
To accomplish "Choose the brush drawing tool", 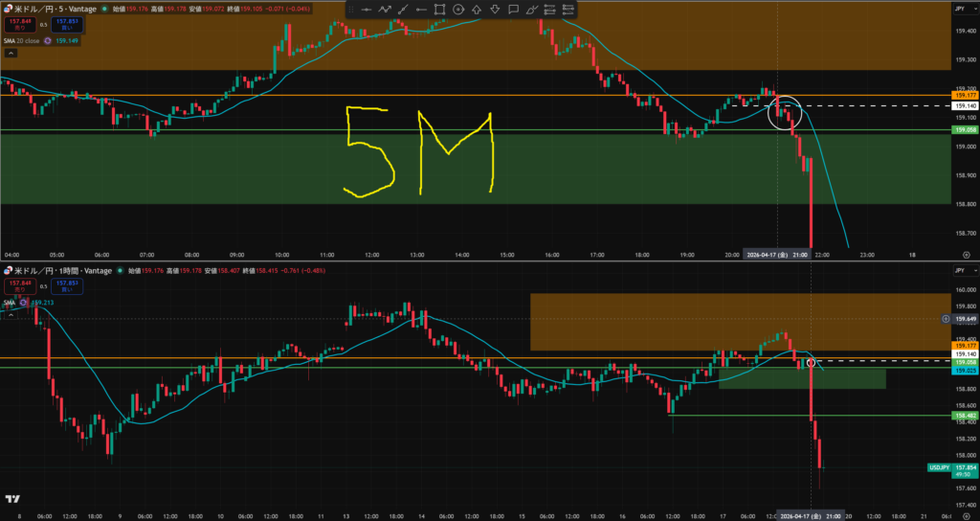I will [x=531, y=10].
